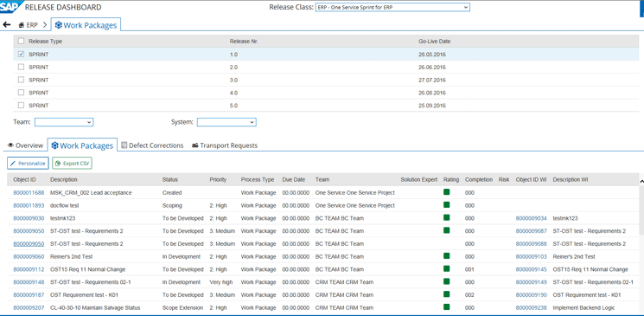Open Object ID 8000009148
The height and width of the screenshot is (316, 644).
point(29,282)
